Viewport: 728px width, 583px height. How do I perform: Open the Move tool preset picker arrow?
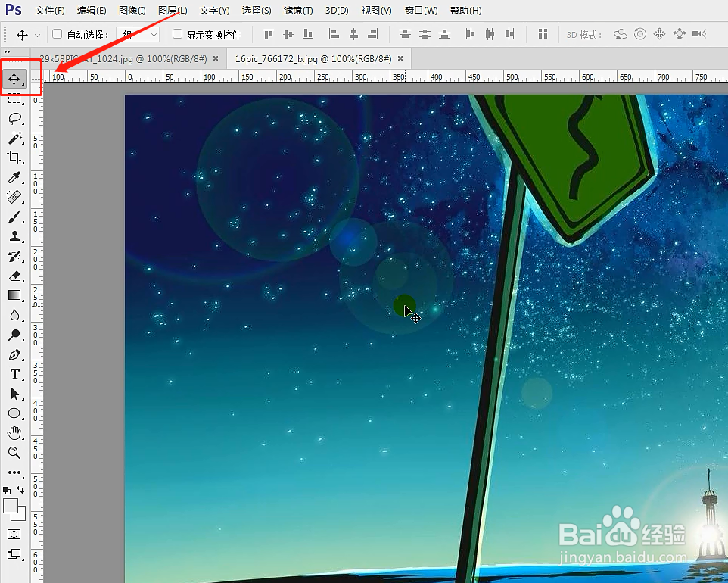pyautogui.click(x=38, y=36)
